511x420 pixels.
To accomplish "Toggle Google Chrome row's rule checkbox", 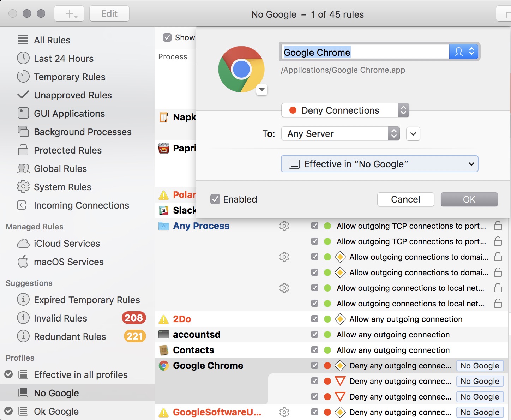I will pos(315,366).
